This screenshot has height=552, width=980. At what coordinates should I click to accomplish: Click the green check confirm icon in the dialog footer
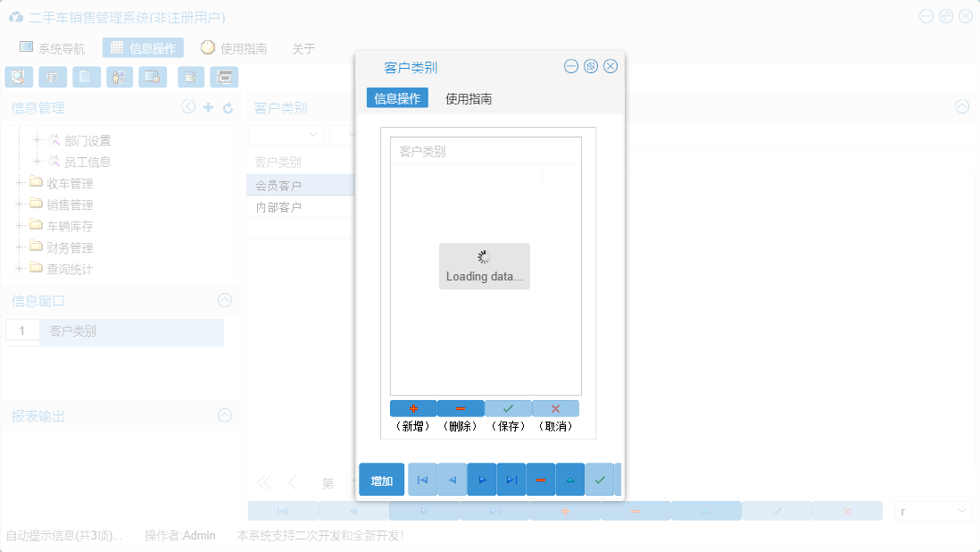click(x=600, y=480)
